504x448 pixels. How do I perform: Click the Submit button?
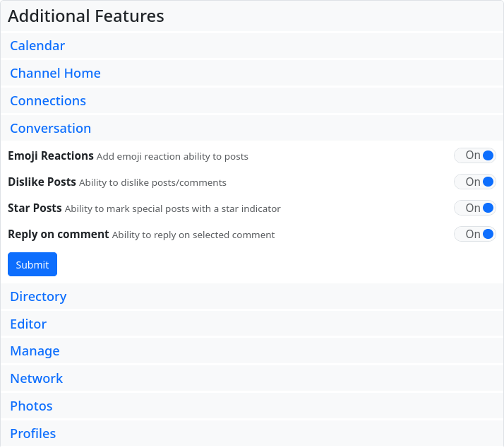coord(32,264)
